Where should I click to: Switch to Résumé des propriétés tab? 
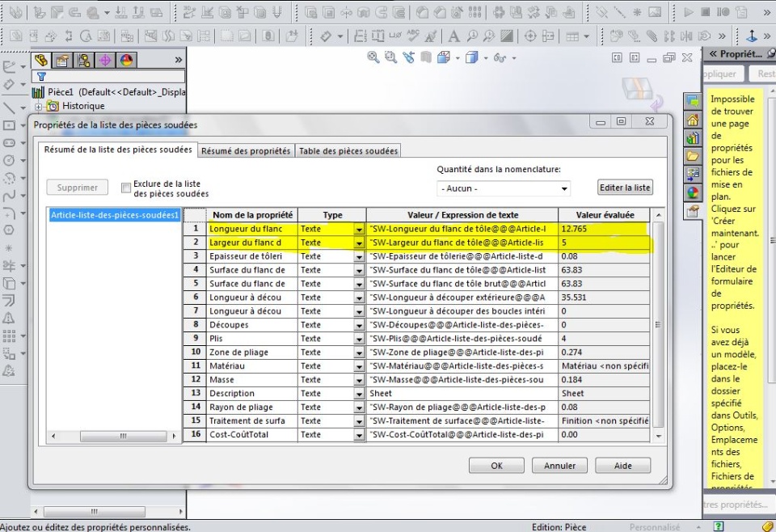[246, 151]
